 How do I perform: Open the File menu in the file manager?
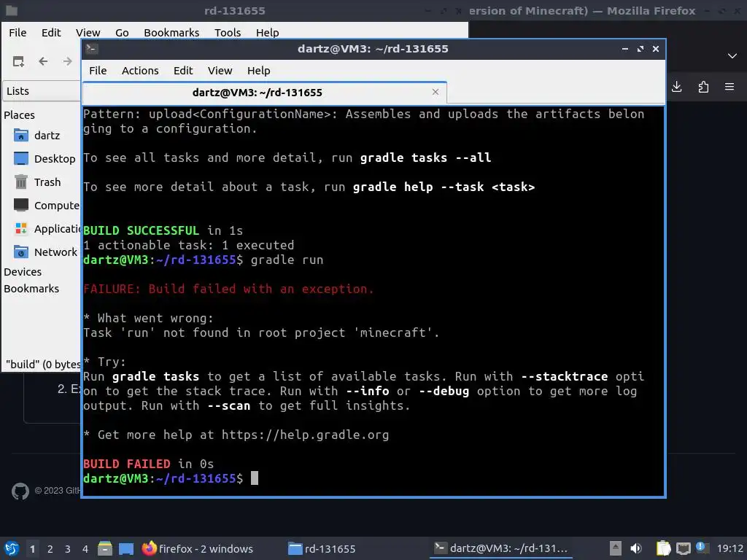[x=18, y=32]
